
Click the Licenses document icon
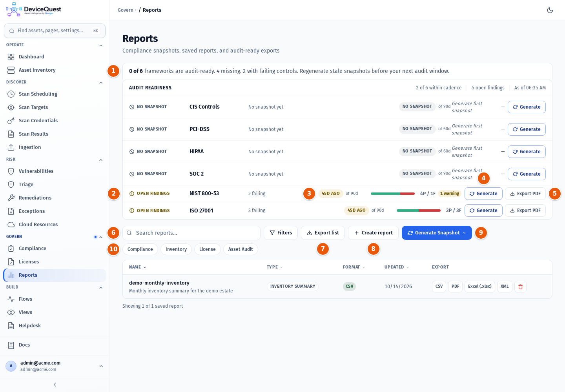coord(11,262)
